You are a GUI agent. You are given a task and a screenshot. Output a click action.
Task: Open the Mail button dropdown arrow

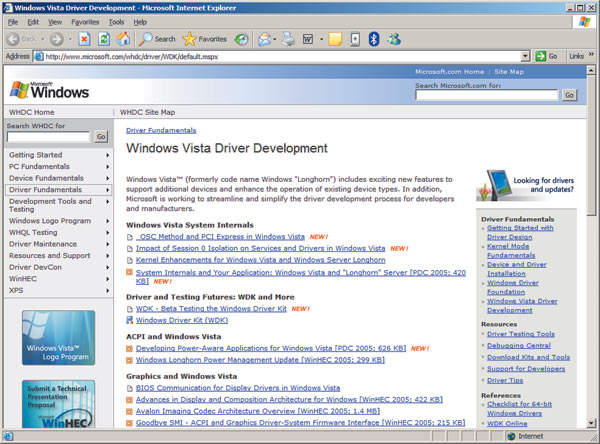[275, 39]
